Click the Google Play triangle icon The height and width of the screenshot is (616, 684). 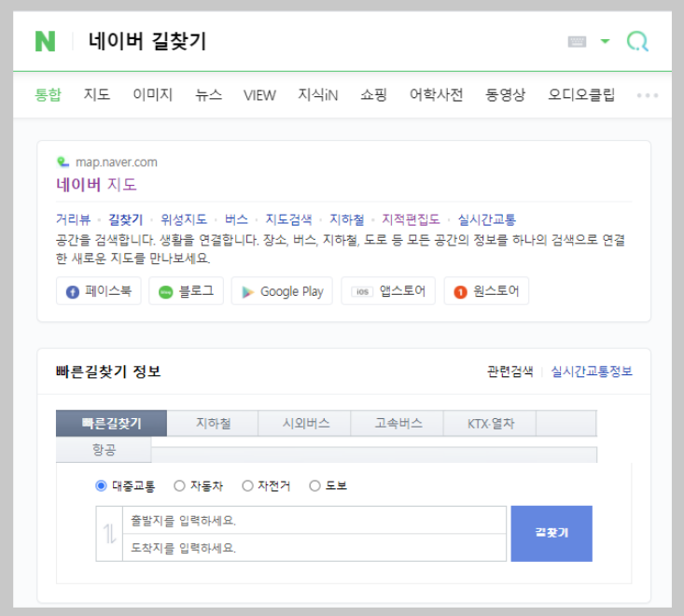pos(248,292)
